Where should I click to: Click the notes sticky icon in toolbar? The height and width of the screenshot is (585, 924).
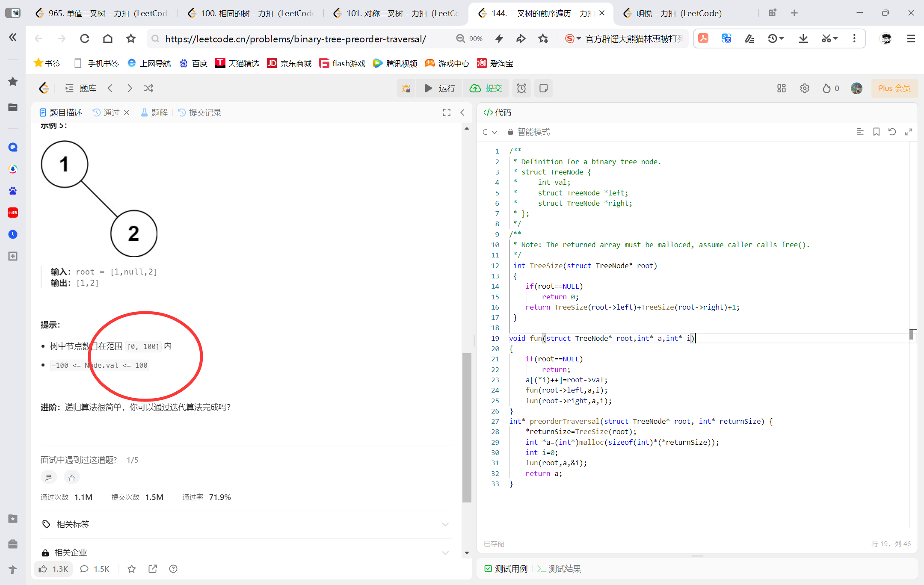click(544, 89)
